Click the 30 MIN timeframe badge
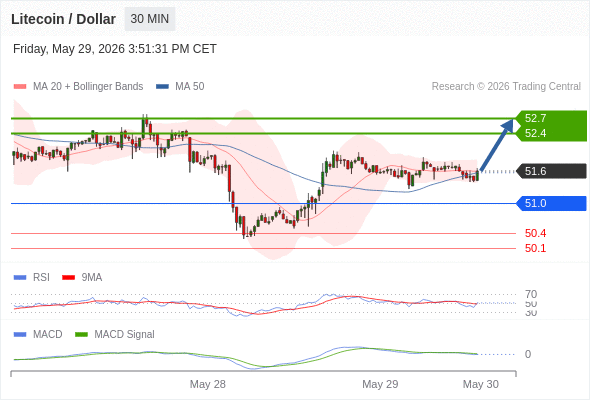Image resolution: width=590 pixels, height=400 pixels. click(x=150, y=19)
